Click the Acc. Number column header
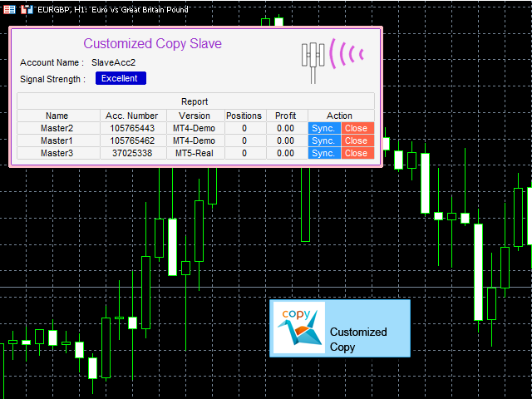The width and height of the screenshot is (532, 399). pos(133,116)
